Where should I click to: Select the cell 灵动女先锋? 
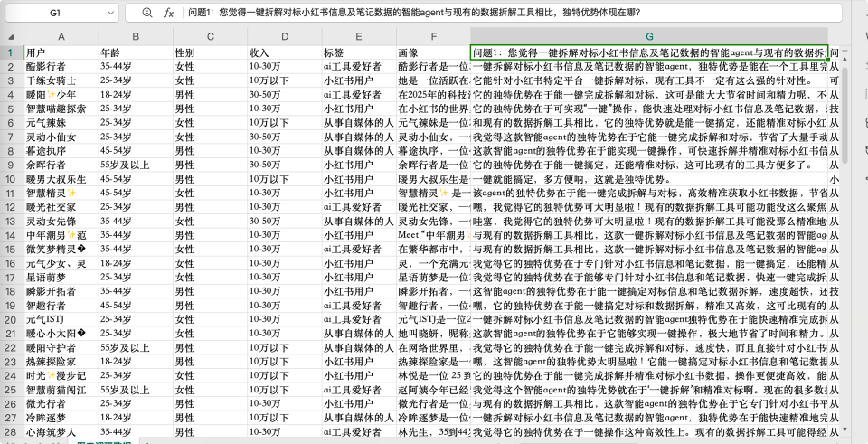(x=61, y=221)
